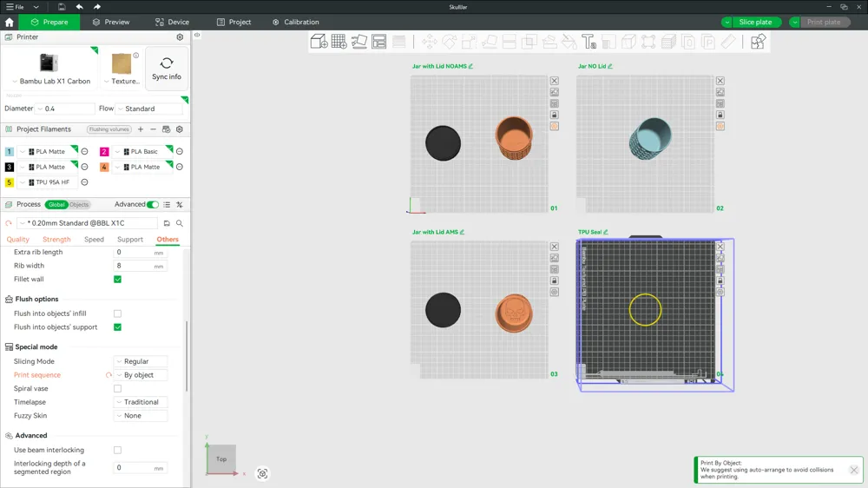Open printer settings gear icon
The width and height of the screenshot is (868, 488).
coord(180,37)
